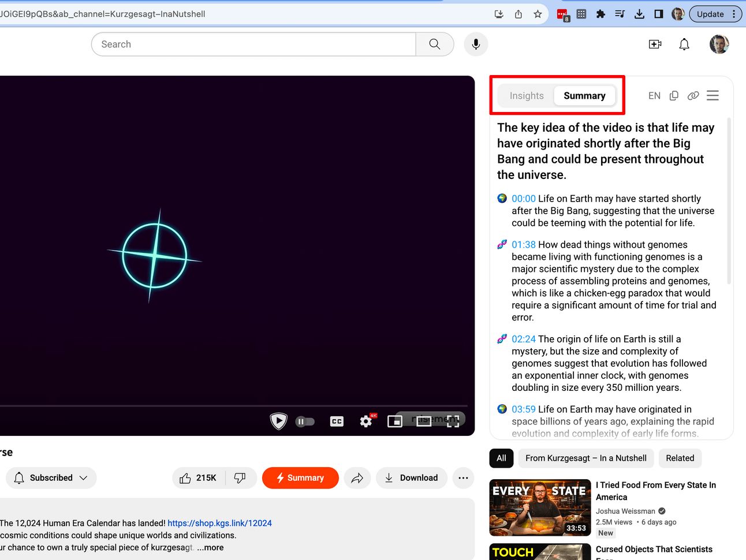The image size is (746, 560).
Task: Change the summary language EN
Action: (654, 96)
